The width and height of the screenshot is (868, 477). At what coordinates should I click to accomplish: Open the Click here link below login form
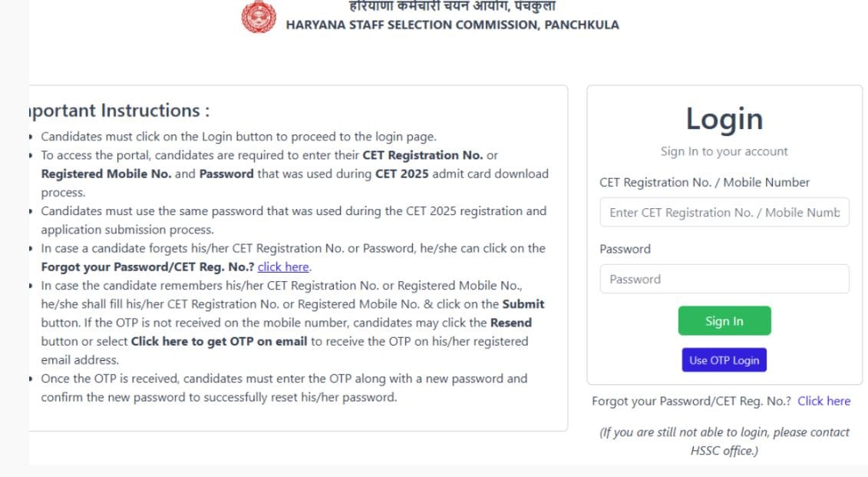pos(823,401)
